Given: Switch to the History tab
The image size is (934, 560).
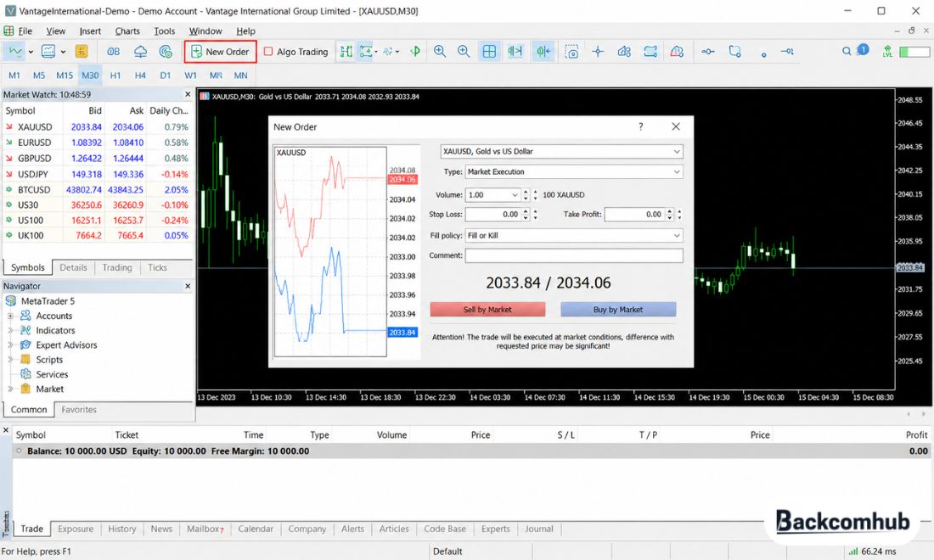Looking at the screenshot, I should click(x=122, y=529).
